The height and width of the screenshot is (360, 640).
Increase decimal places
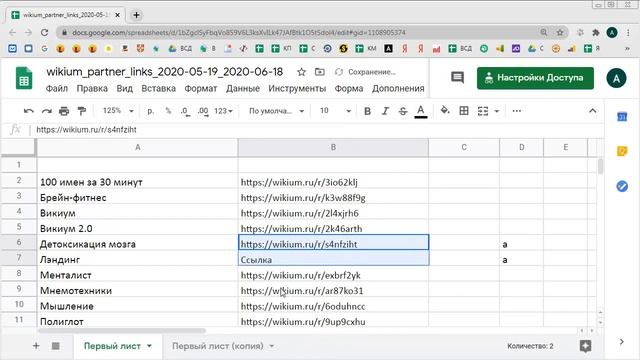202,111
